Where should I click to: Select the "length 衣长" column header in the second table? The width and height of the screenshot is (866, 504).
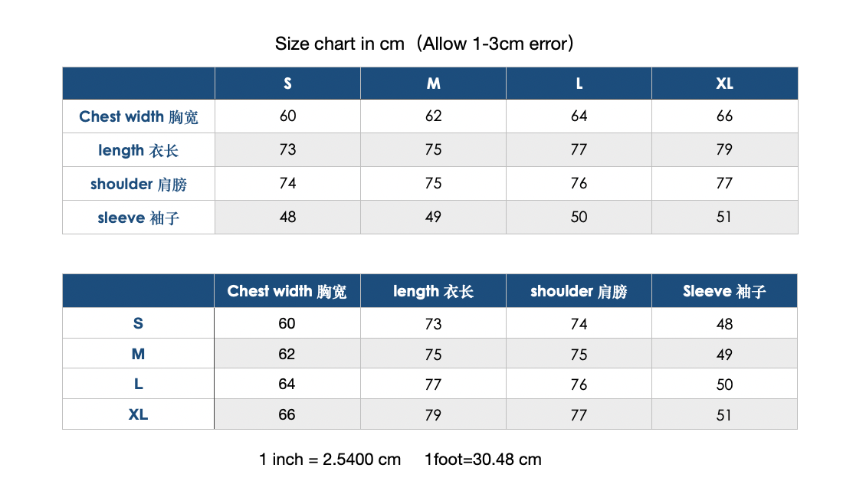click(x=433, y=291)
